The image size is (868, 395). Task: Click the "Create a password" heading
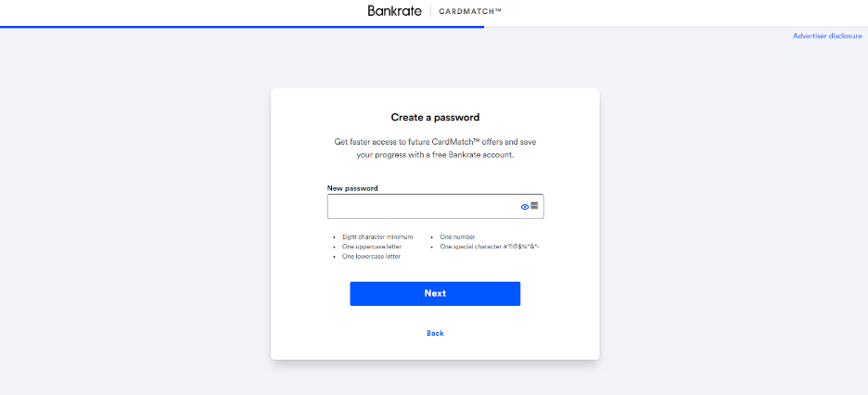pyautogui.click(x=435, y=118)
